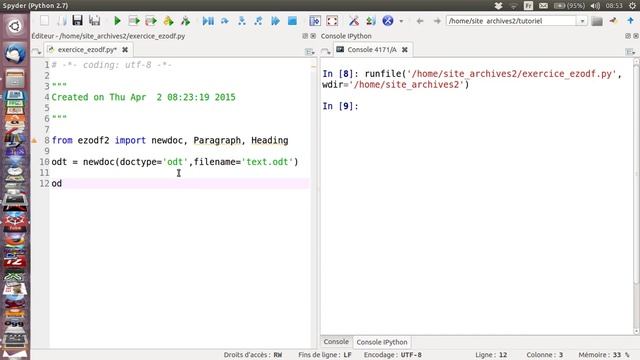This screenshot has width=640, height=360.
Task: Run the file with the green play icon
Action: [x=117, y=20]
